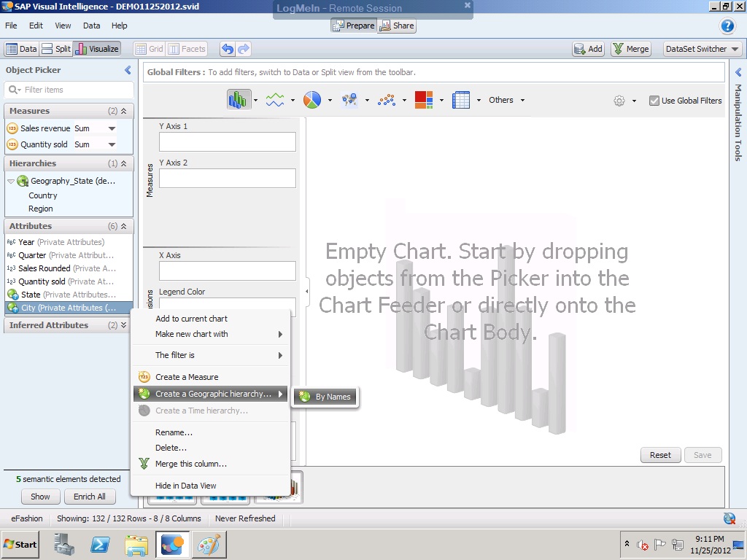The height and width of the screenshot is (560, 747).
Task: Open Sales revenue aggregation dropdown
Action: pos(112,128)
